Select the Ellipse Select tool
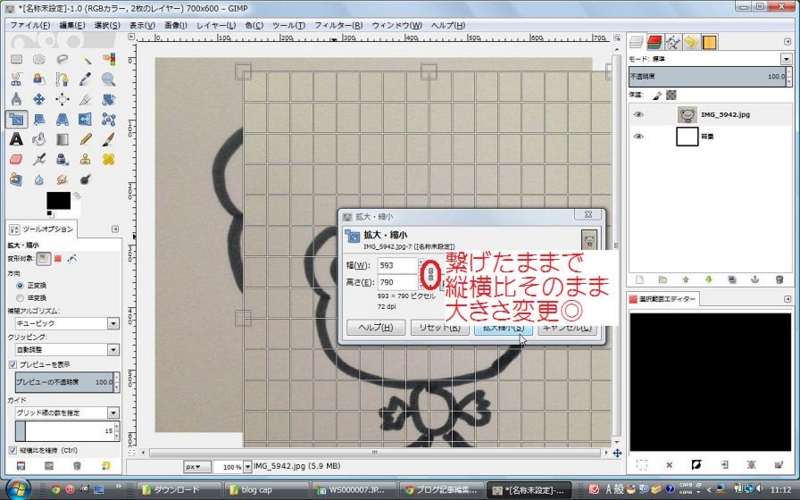This screenshot has height=500, width=800. coord(39,59)
